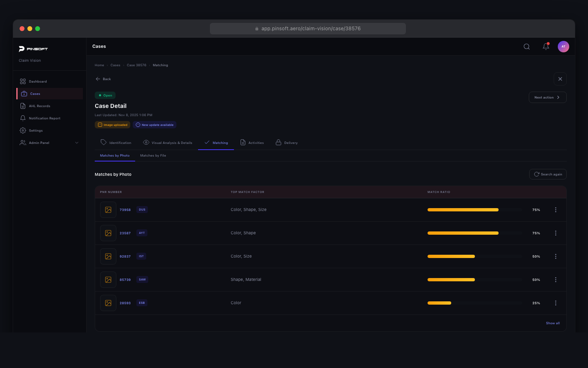
Task: Select AHL Records in the sidebar
Action: pyautogui.click(x=40, y=106)
